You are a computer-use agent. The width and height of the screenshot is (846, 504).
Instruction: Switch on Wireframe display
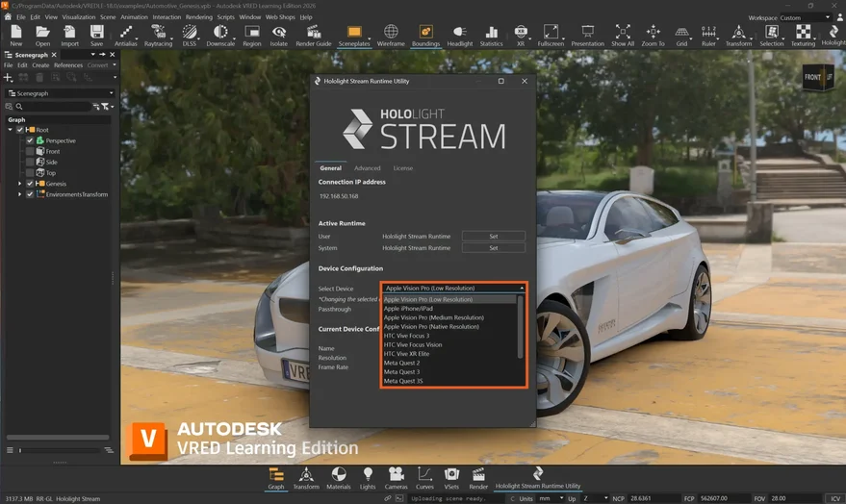(x=391, y=36)
